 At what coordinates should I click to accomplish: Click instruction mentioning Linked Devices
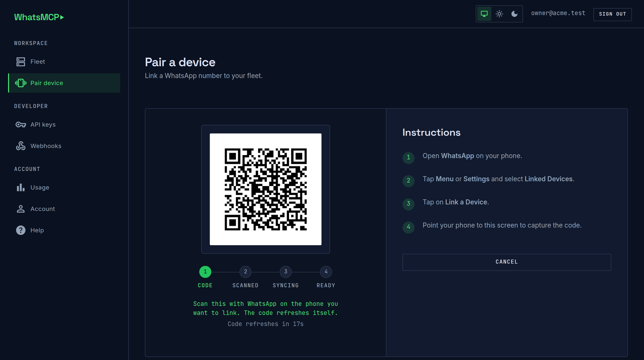(498, 179)
